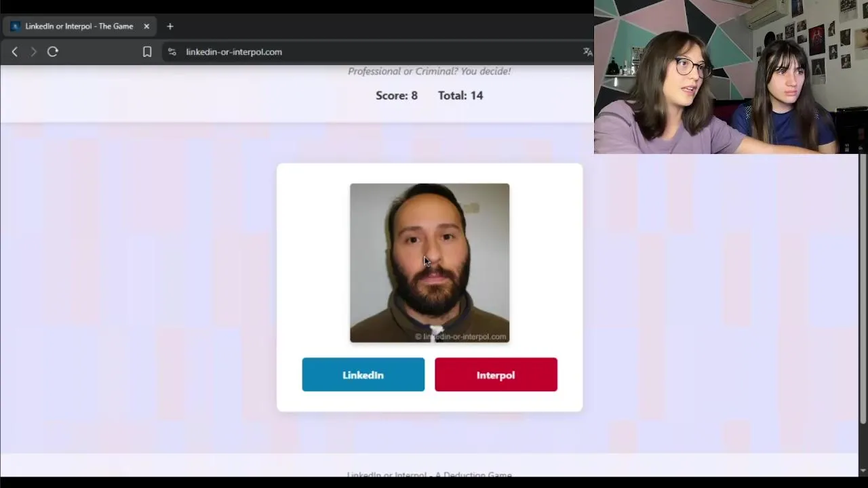Click the 'Score: 8' text

pyautogui.click(x=397, y=96)
